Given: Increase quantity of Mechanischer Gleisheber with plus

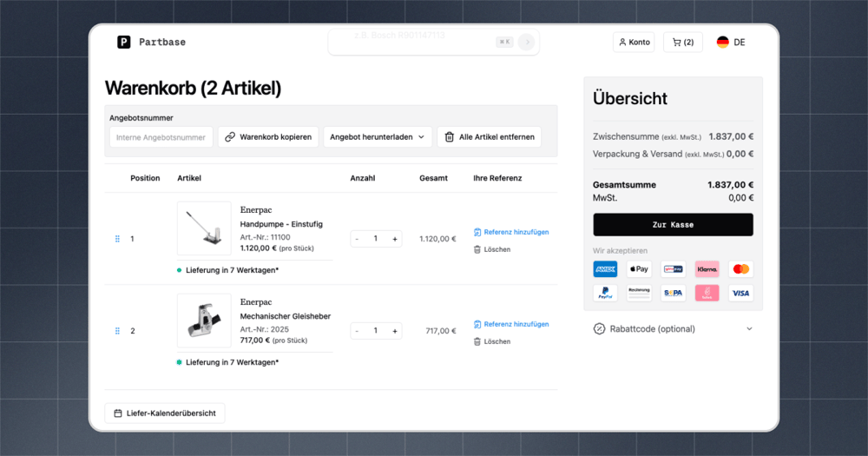Looking at the screenshot, I should 395,331.
